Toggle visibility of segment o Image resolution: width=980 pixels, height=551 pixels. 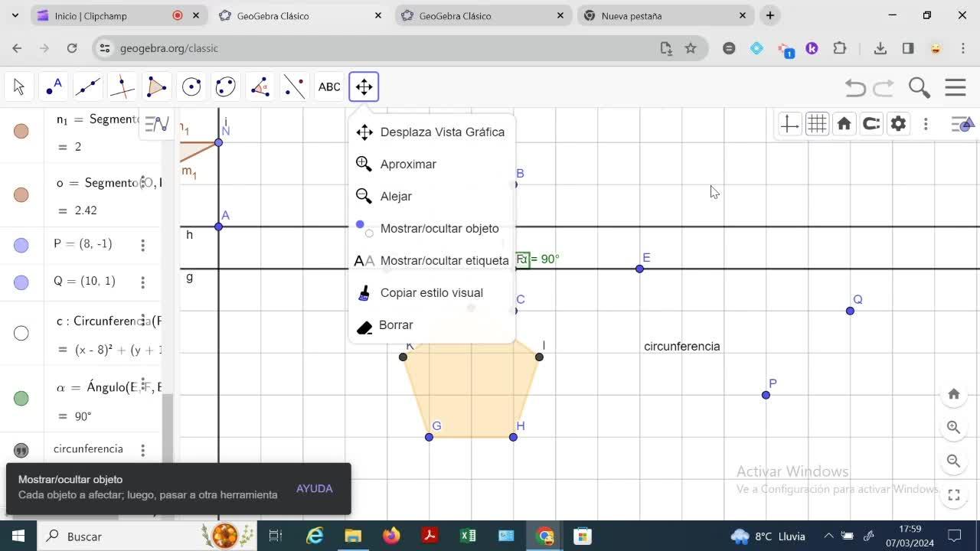pos(21,194)
